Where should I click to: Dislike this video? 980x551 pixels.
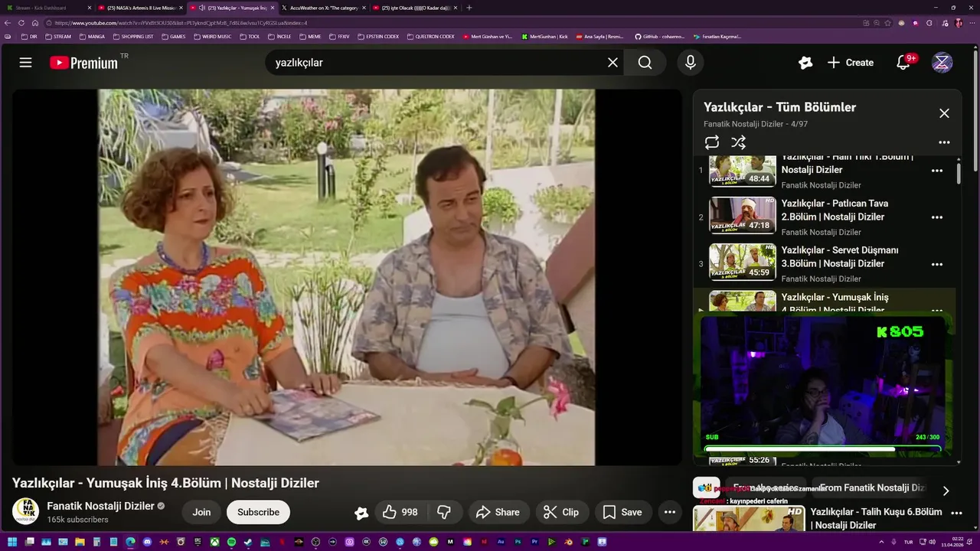click(444, 512)
